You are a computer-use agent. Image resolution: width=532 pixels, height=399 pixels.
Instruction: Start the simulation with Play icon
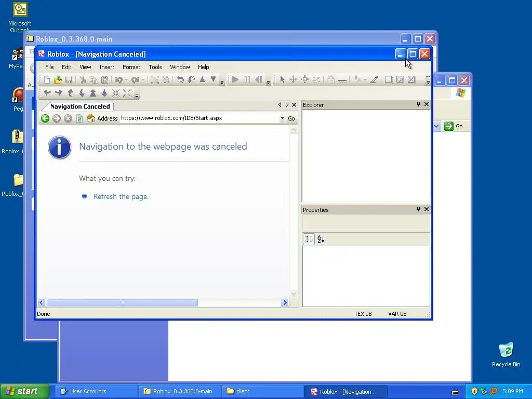click(235, 79)
